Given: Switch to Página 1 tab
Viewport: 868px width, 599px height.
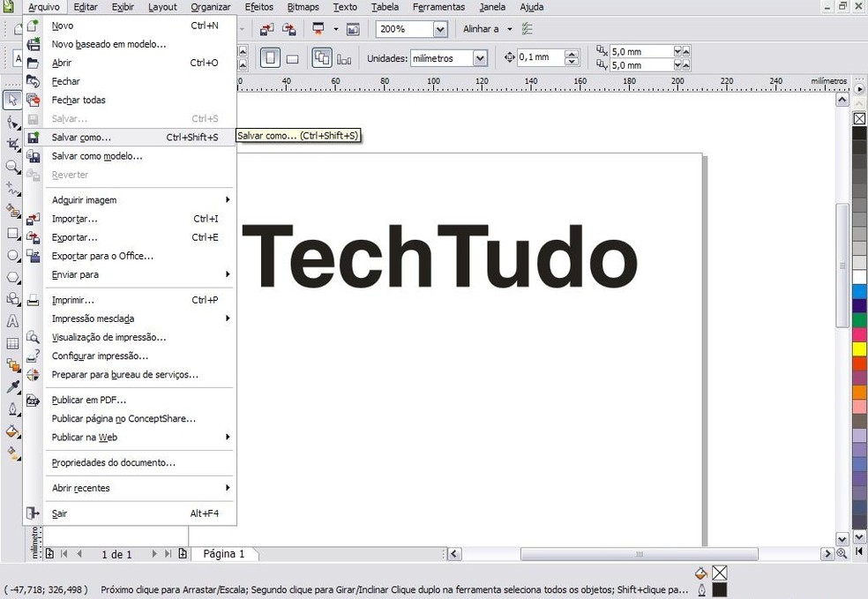Looking at the screenshot, I should tap(224, 554).
